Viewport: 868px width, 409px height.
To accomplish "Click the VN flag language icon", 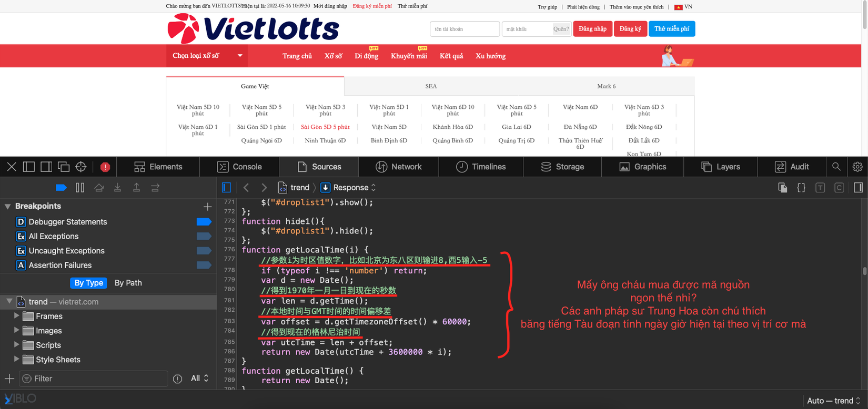I will pyautogui.click(x=679, y=7).
